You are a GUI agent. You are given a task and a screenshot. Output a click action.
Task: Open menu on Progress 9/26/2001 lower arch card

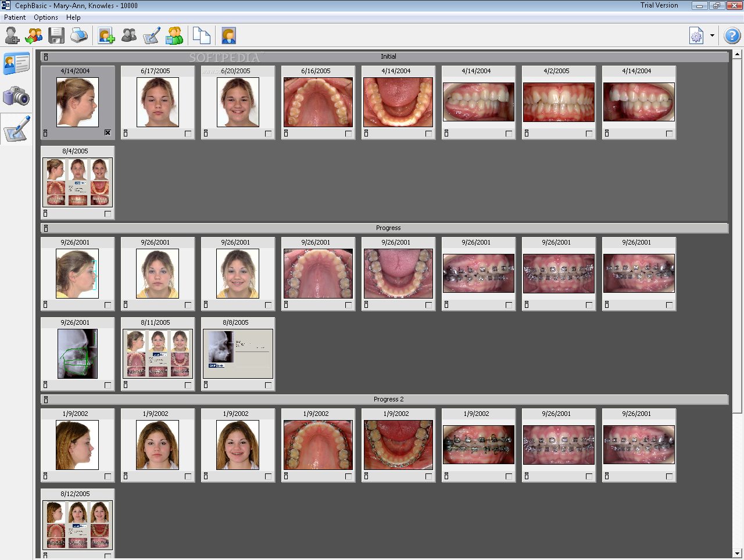[366, 305]
